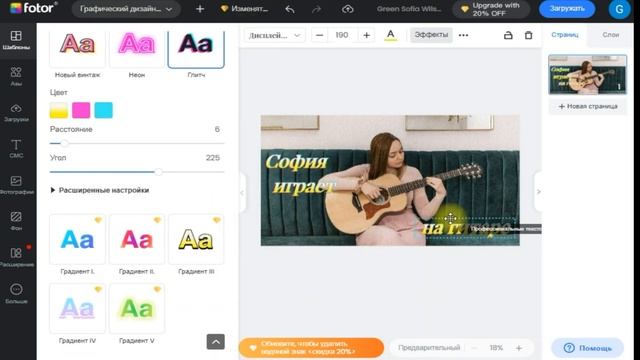640x360 pixels.
Task: Open the Photos sidebar panel
Action: [16, 185]
